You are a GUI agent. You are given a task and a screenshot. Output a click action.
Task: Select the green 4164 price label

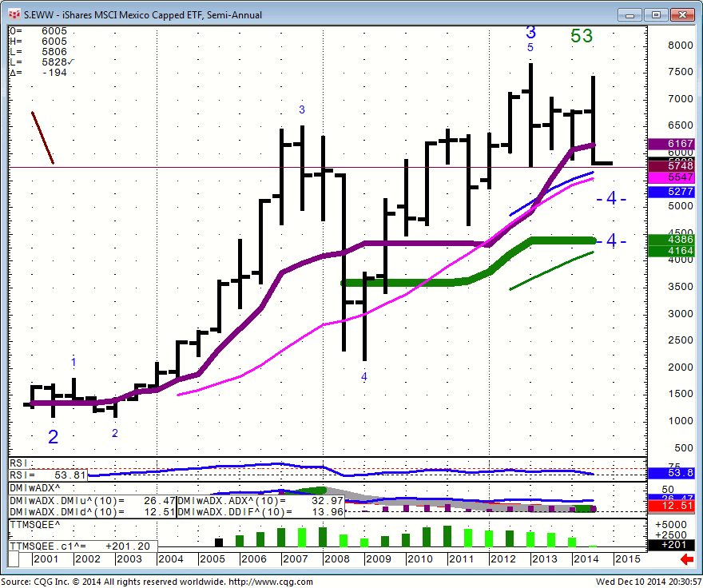tap(672, 251)
